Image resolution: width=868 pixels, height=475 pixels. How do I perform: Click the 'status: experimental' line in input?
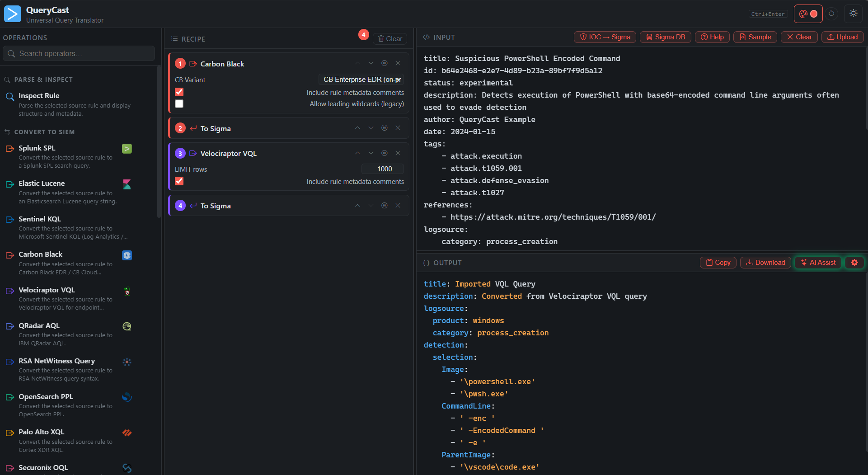[x=468, y=83]
